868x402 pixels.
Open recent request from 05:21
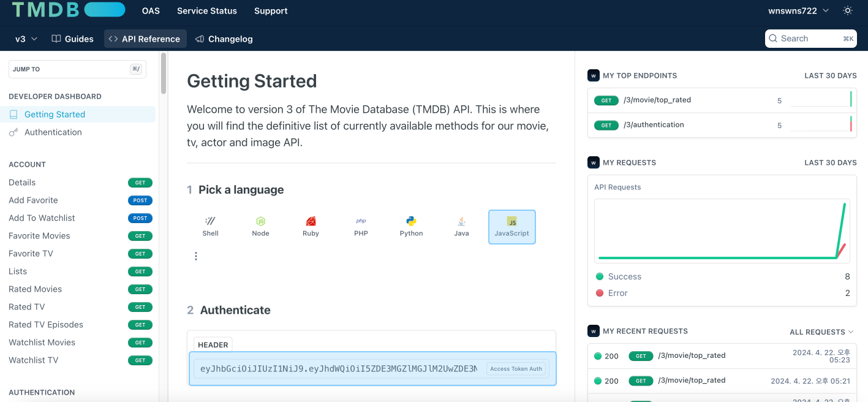pyautogui.click(x=722, y=381)
